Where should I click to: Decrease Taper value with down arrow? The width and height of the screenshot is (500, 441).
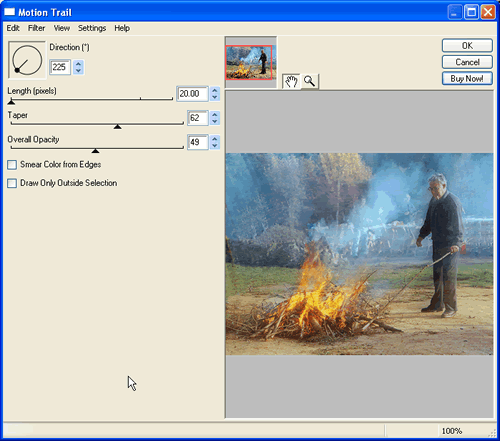(x=215, y=122)
